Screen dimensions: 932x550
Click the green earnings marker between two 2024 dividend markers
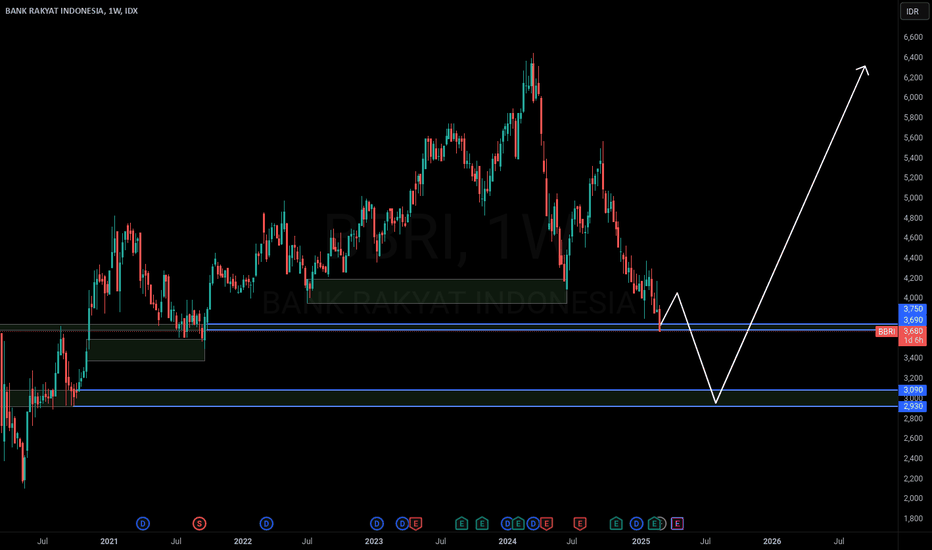(518, 523)
